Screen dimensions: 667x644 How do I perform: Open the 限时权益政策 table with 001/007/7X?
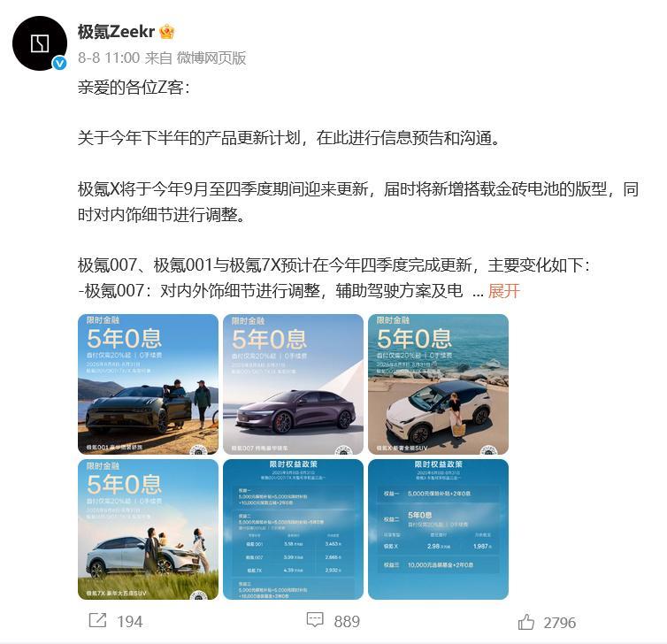[293, 529]
